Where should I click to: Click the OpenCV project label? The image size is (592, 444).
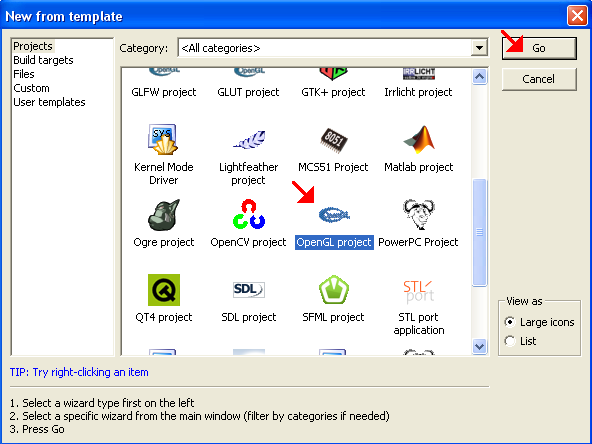[248, 242]
